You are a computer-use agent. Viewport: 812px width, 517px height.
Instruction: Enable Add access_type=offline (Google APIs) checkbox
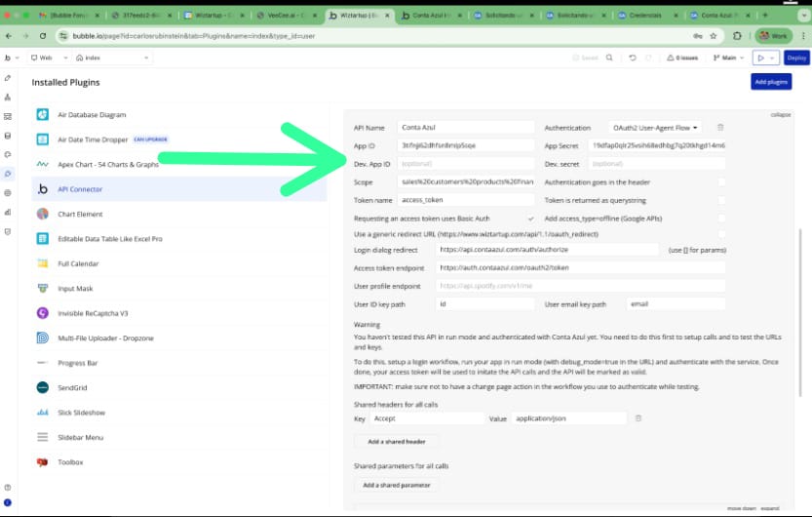pyautogui.click(x=721, y=219)
